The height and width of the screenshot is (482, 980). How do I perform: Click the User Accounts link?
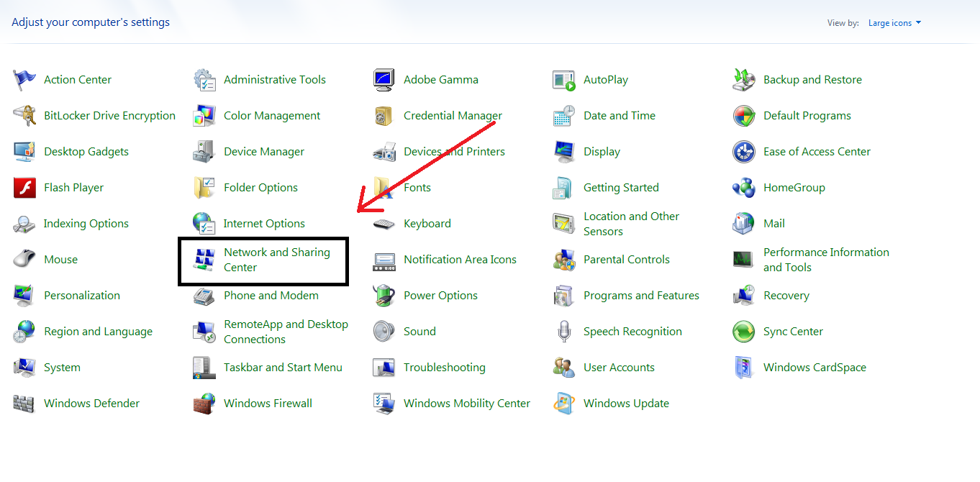point(619,368)
